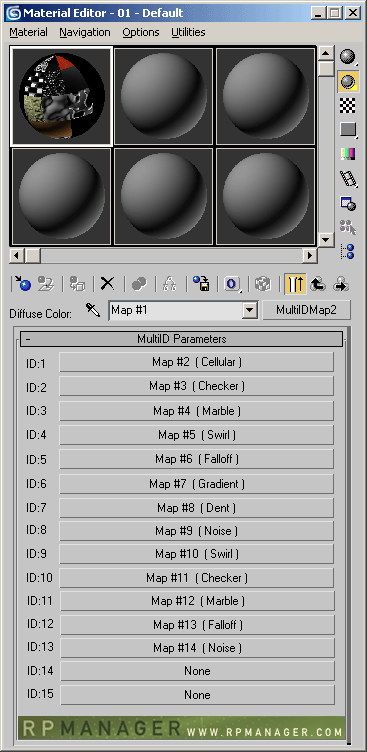Click Sample Type sphere icon
Viewport: 367px width, 752px height.
[348, 58]
